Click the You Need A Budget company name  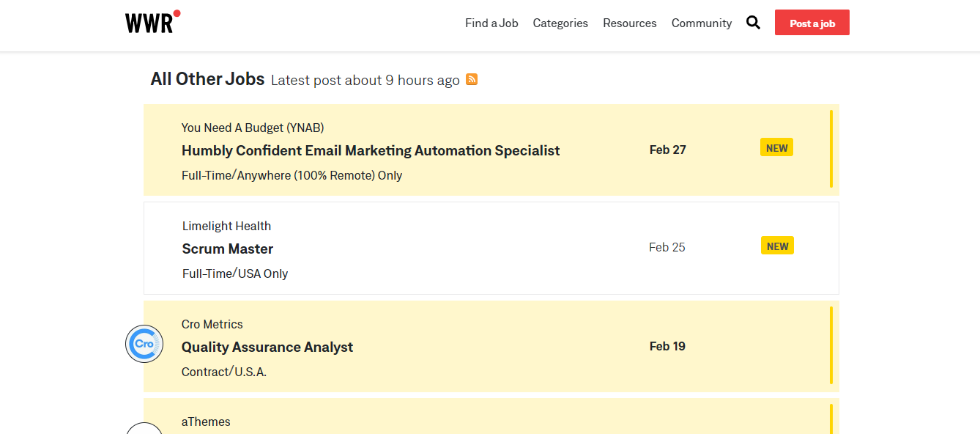tap(253, 128)
